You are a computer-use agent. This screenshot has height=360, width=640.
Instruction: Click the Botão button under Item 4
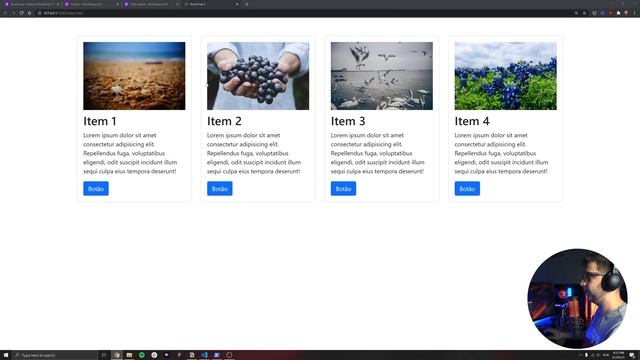[467, 189]
